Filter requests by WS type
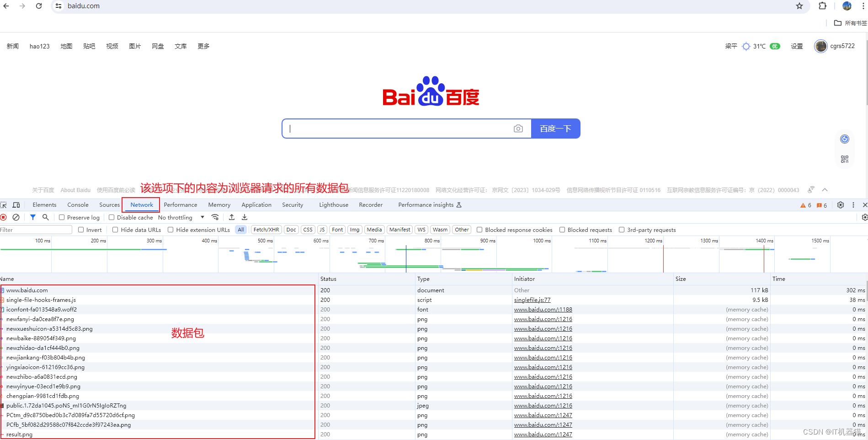Viewport: 868px width, 440px height. pyautogui.click(x=421, y=230)
